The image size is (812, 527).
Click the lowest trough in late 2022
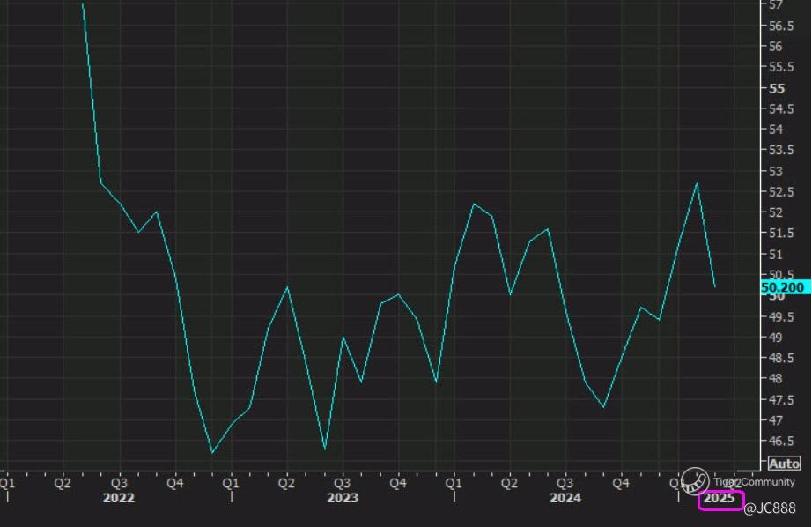click(x=212, y=453)
